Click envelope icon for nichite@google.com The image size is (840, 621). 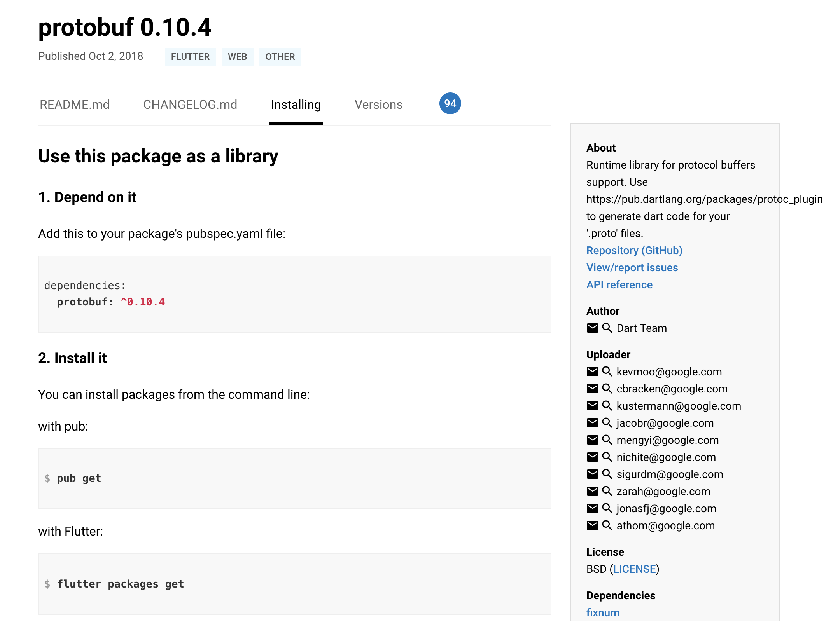pos(592,457)
